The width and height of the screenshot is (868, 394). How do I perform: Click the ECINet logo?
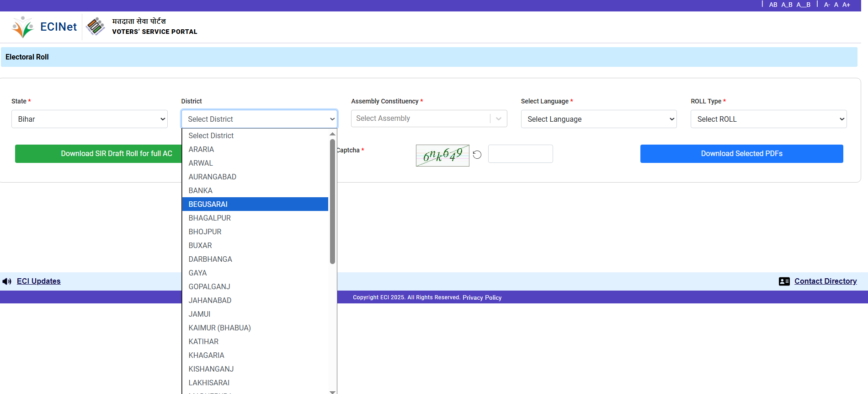tap(44, 27)
